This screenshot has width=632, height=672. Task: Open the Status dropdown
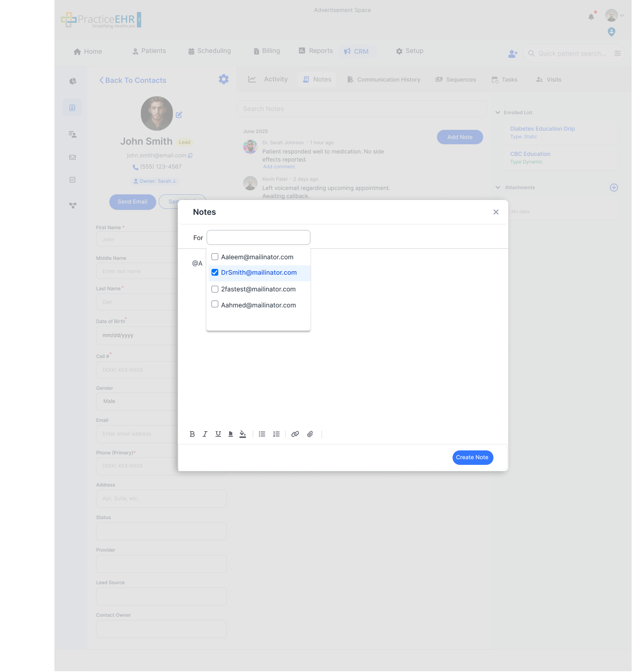click(x=161, y=531)
